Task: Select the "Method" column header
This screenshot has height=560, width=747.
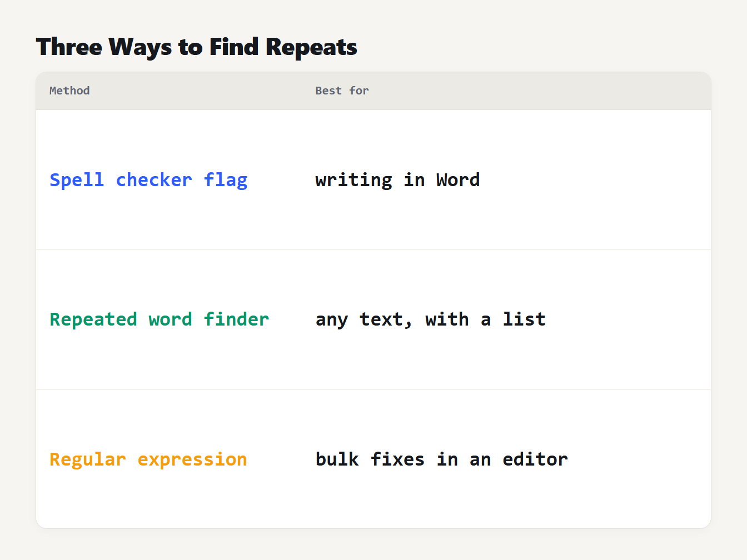Action: 69,91
